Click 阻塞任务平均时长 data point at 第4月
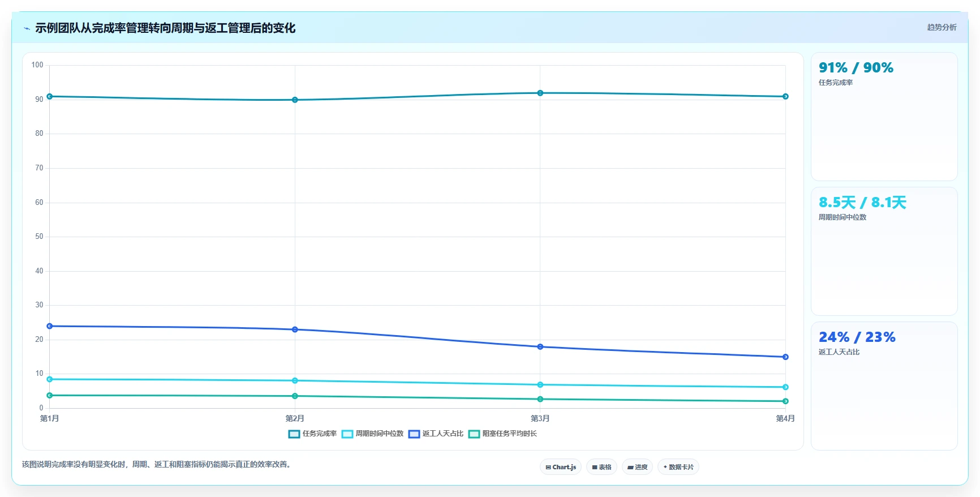The image size is (980, 497). coord(785,401)
